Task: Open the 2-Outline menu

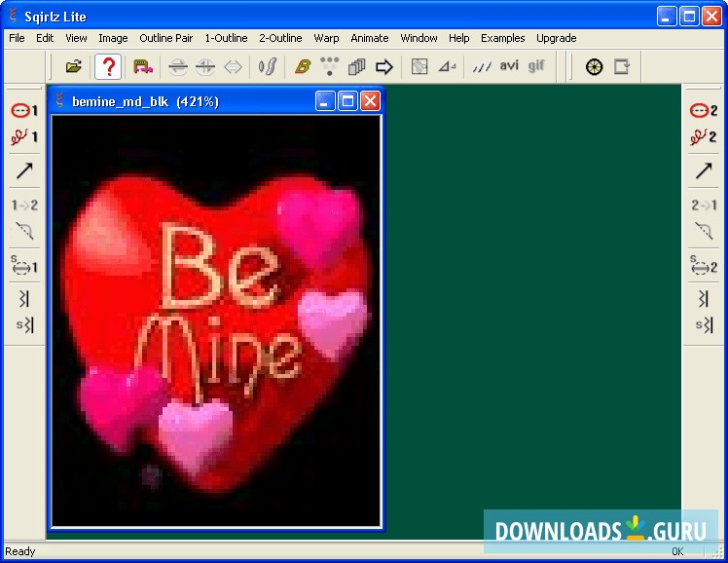Action: (280, 38)
